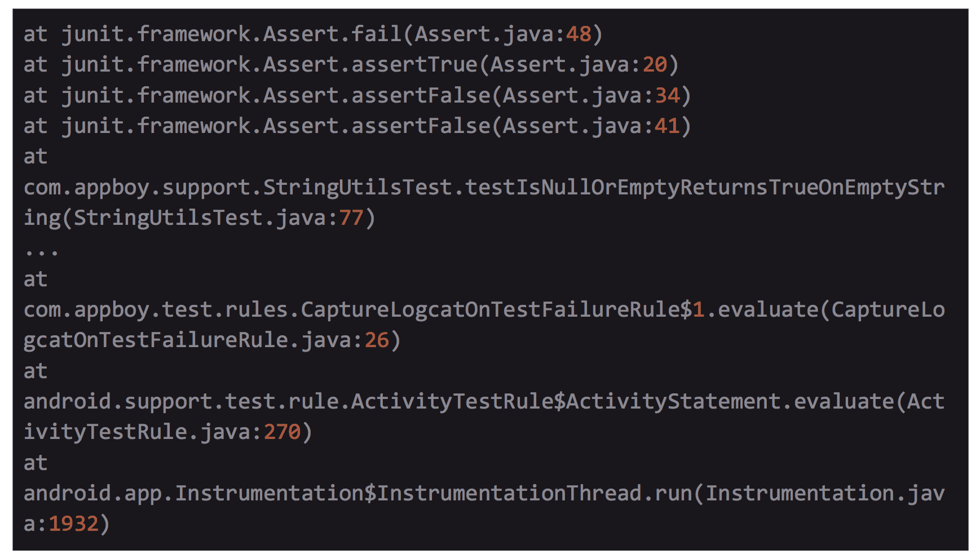Click line number 34 in the assertFalse frame
Image resolution: width=980 pixels, height=559 pixels.
pyautogui.click(x=667, y=96)
